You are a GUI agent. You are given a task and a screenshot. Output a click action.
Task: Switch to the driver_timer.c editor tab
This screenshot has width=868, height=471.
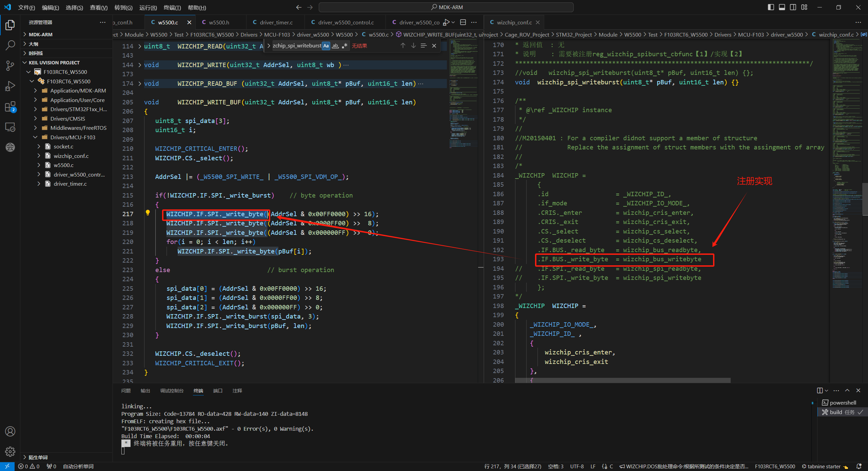coord(276,22)
